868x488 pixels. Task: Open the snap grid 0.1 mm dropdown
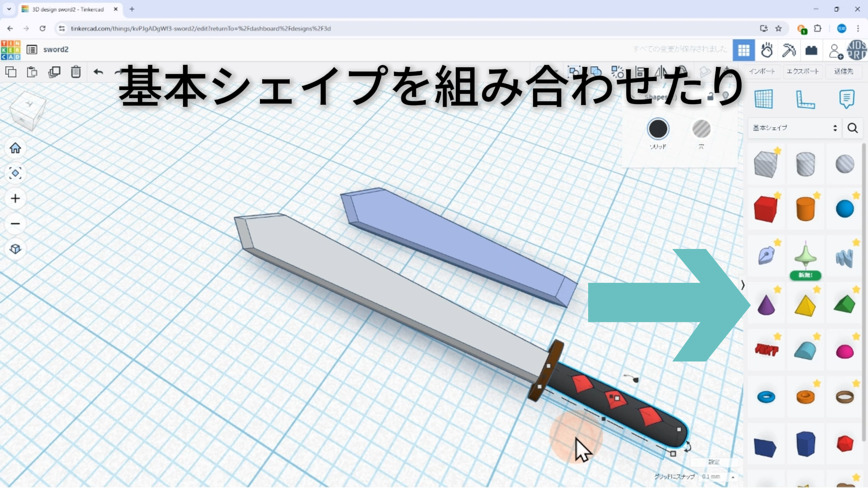pyautogui.click(x=717, y=477)
